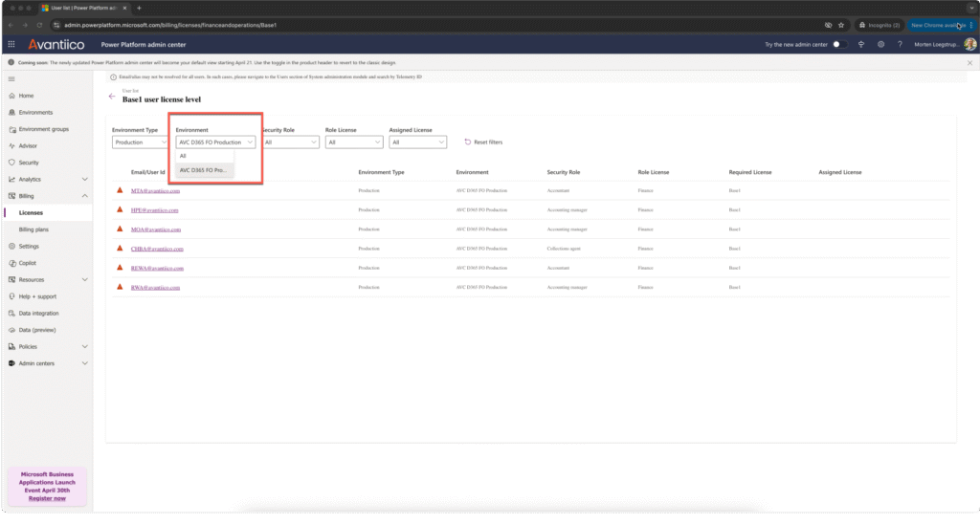This screenshot has width=980, height=524.
Task: Click the Avantiico logo
Action: 56,44
